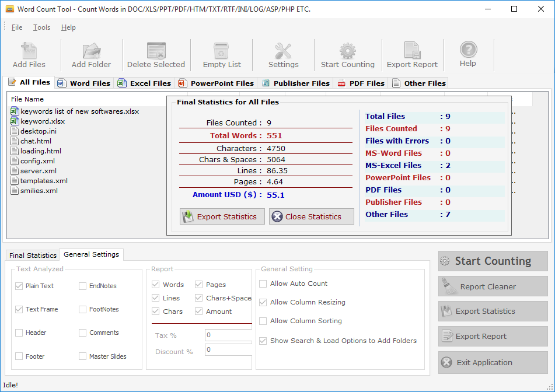
Task: Toggle the Plain Text checkbox
Action: point(19,286)
